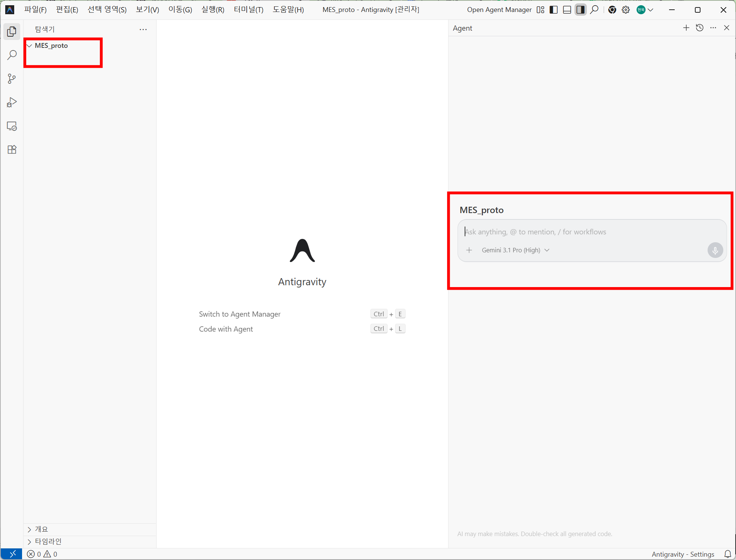Open remote window indicator in status bar
This screenshot has height=560, width=736.
point(12,554)
